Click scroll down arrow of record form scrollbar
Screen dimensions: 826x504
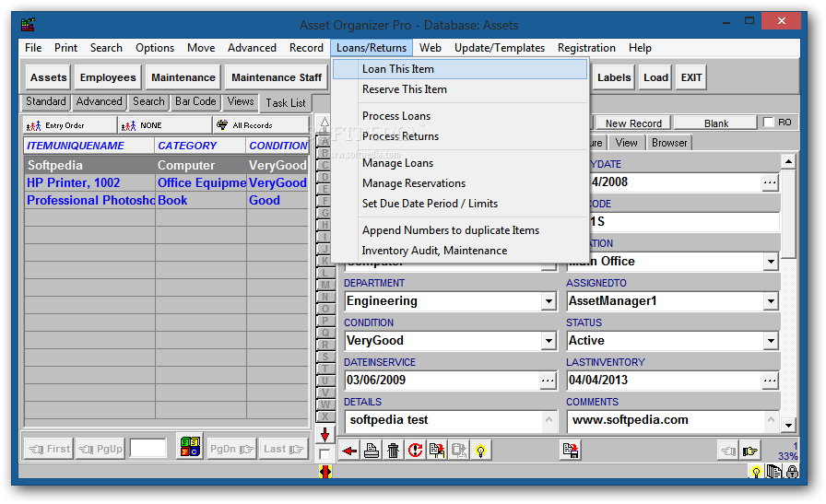788,425
